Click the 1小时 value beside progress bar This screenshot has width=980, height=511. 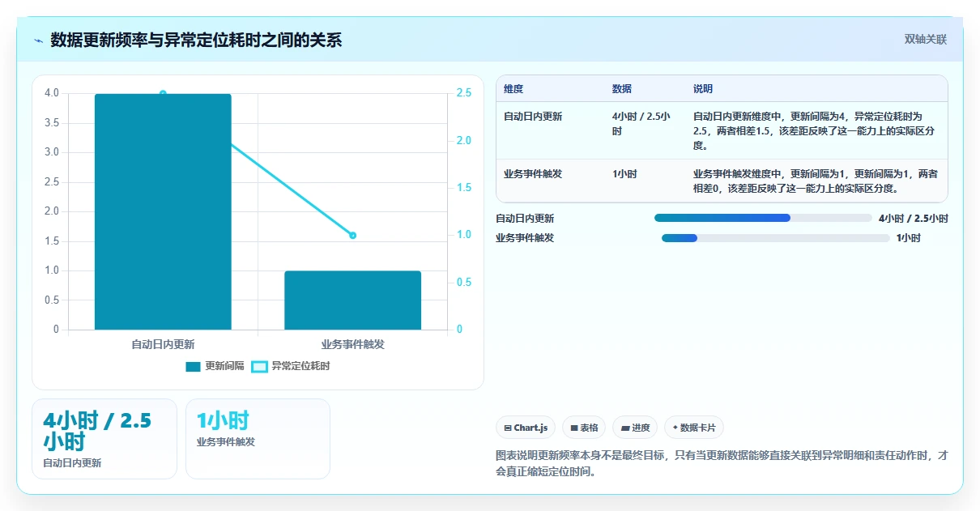coord(908,238)
